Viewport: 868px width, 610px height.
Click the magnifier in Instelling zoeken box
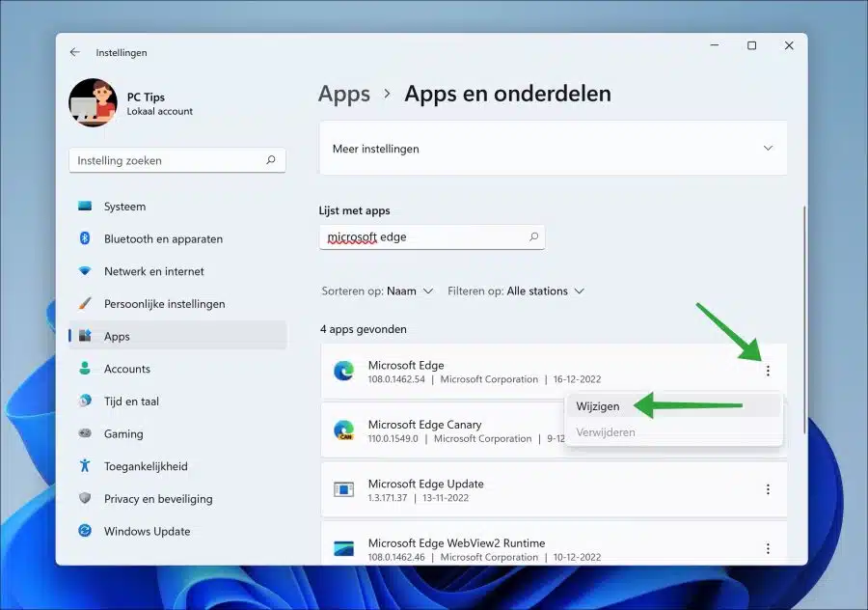[271, 160]
